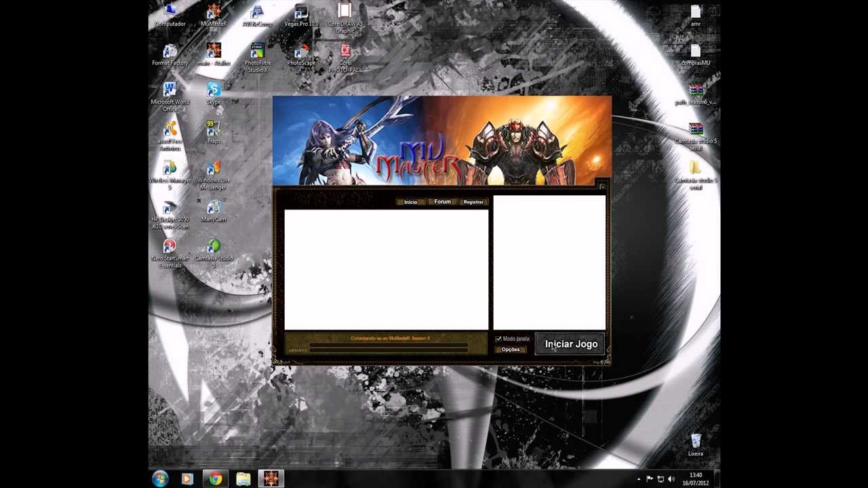Select the AVI ReComp desktop shortcut

coord(257,16)
